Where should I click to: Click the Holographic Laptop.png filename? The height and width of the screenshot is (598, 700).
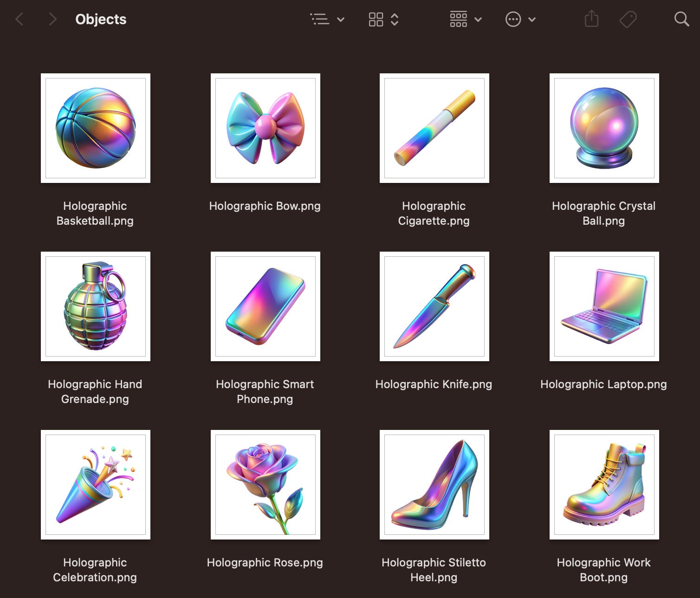(x=603, y=384)
